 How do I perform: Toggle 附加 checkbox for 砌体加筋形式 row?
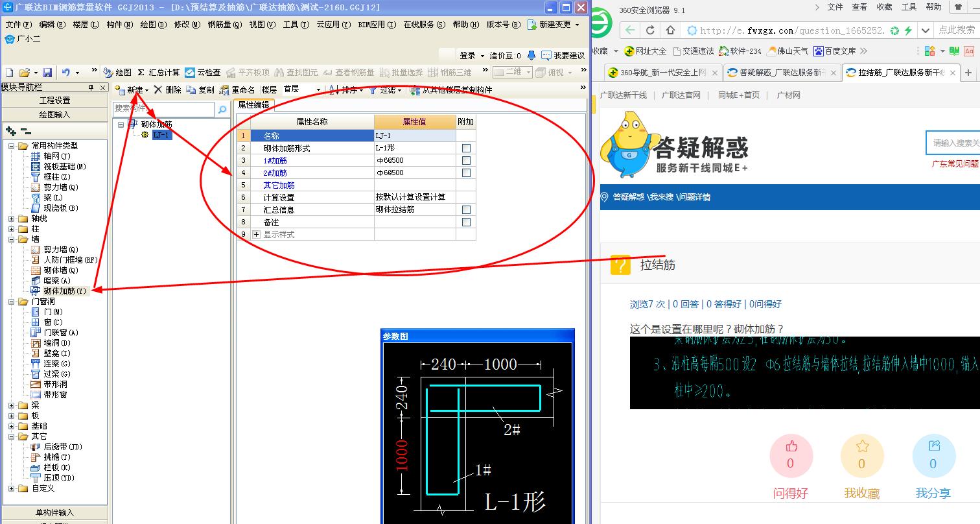(466, 149)
